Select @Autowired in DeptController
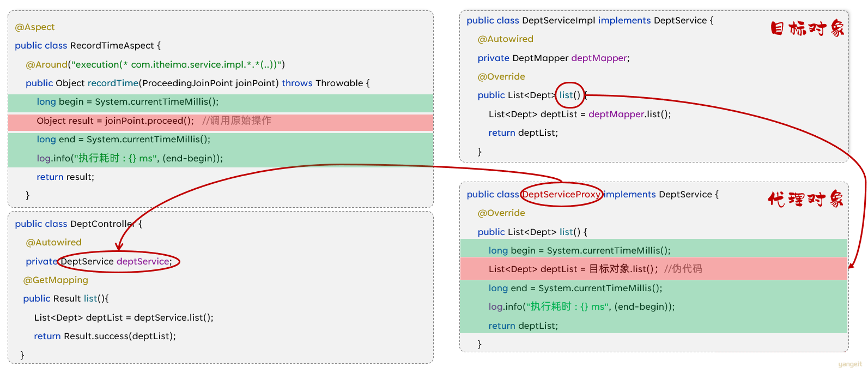 (x=53, y=243)
